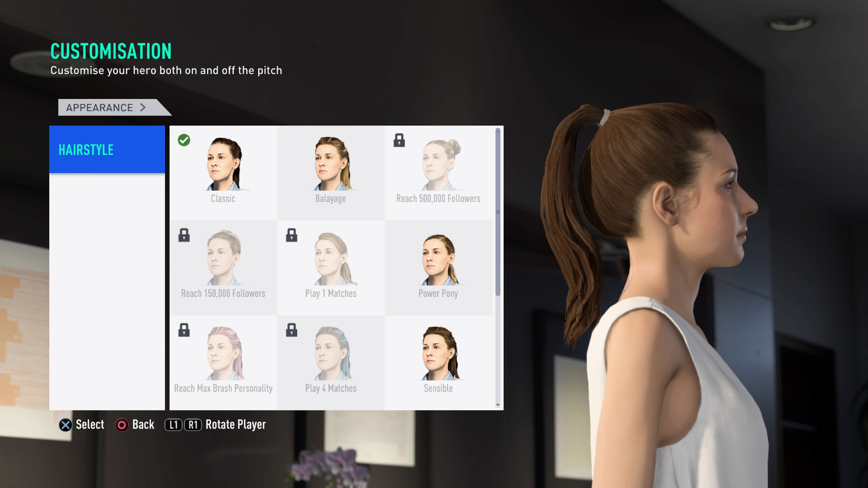The height and width of the screenshot is (488, 868).
Task: Click the "Balayage" label text
Action: click(x=330, y=199)
